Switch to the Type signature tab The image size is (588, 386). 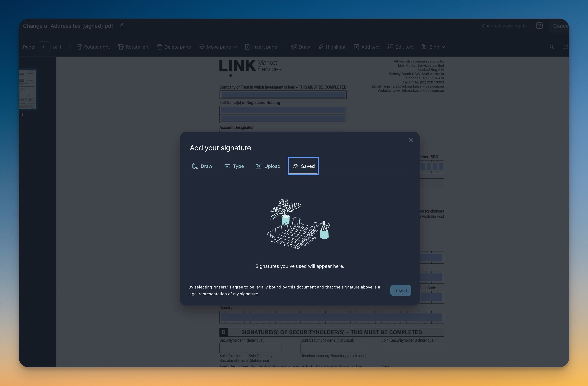[234, 166]
